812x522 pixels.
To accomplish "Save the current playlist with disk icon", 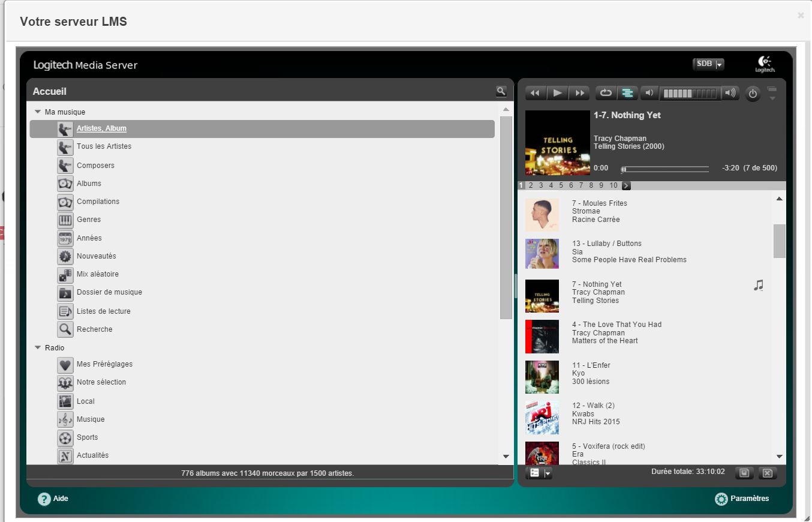I will [744, 473].
